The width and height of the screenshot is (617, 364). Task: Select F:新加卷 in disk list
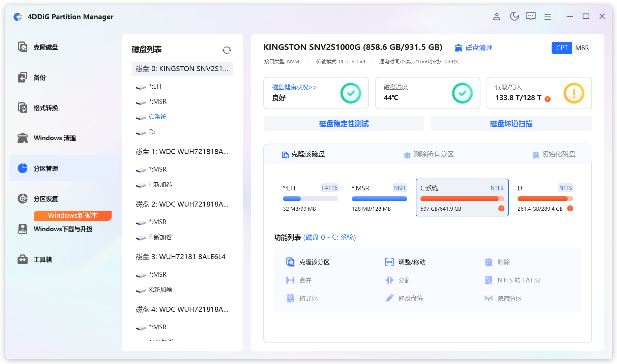point(154,185)
